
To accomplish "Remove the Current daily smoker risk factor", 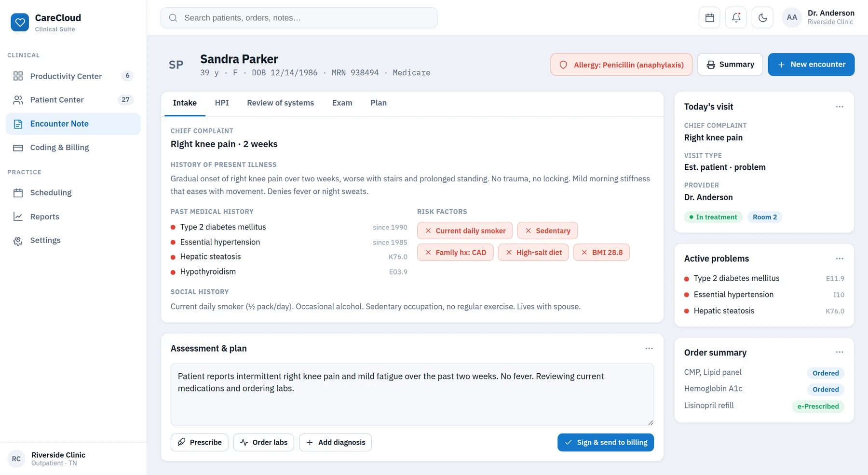I will 428,231.
